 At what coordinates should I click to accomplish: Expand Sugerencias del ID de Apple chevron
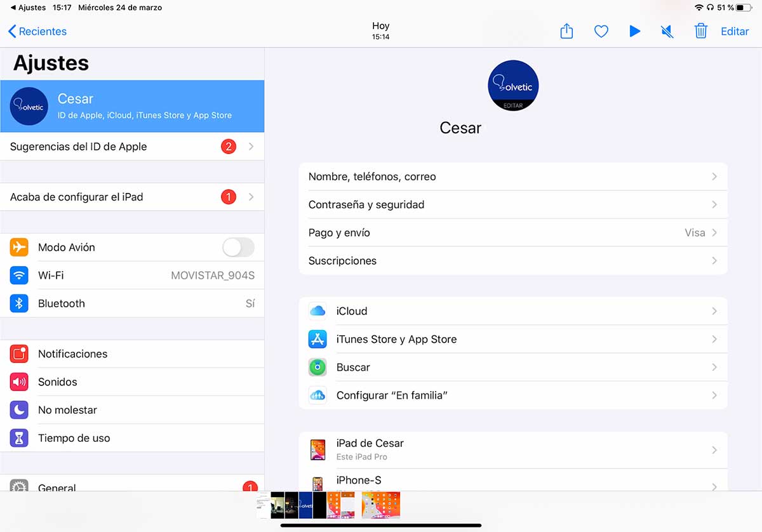point(251,147)
